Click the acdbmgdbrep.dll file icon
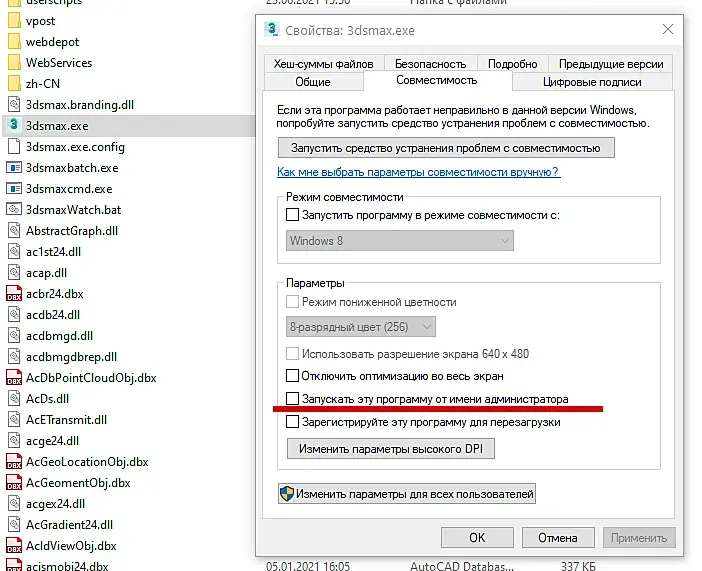The height and width of the screenshot is (571, 702). pyautogui.click(x=14, y=356)
